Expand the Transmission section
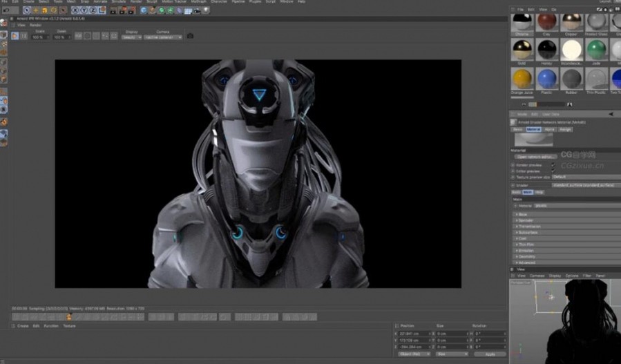The height and width of the screenshot is (364, 621). pyautogui.click(x=567, y=227)
